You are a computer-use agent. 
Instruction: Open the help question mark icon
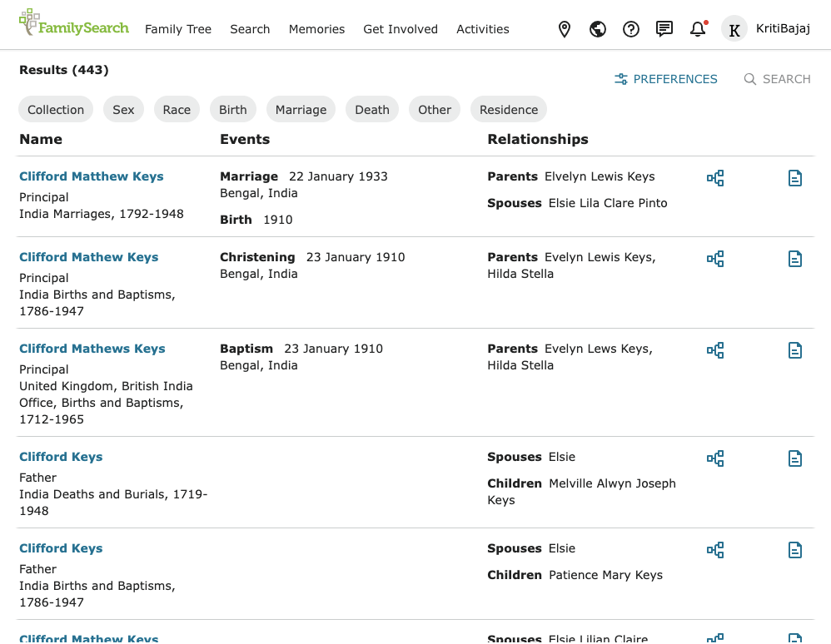[631, 29]
